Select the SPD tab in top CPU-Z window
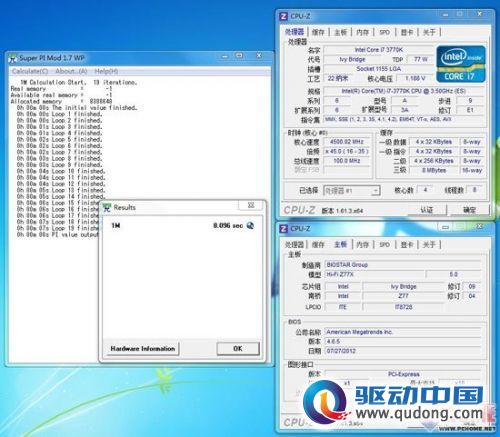500x437 pixels. [x=384, y=32]
